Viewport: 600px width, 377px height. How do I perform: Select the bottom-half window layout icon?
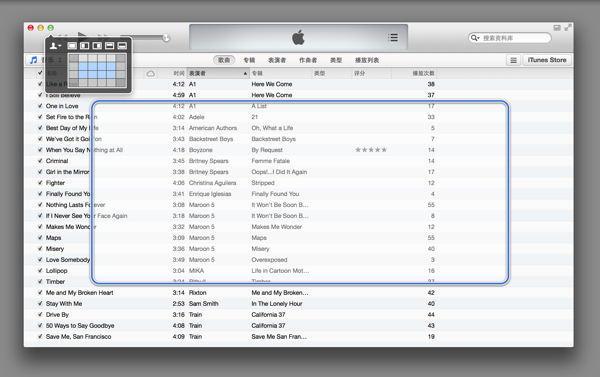click(x=122, y=46)
